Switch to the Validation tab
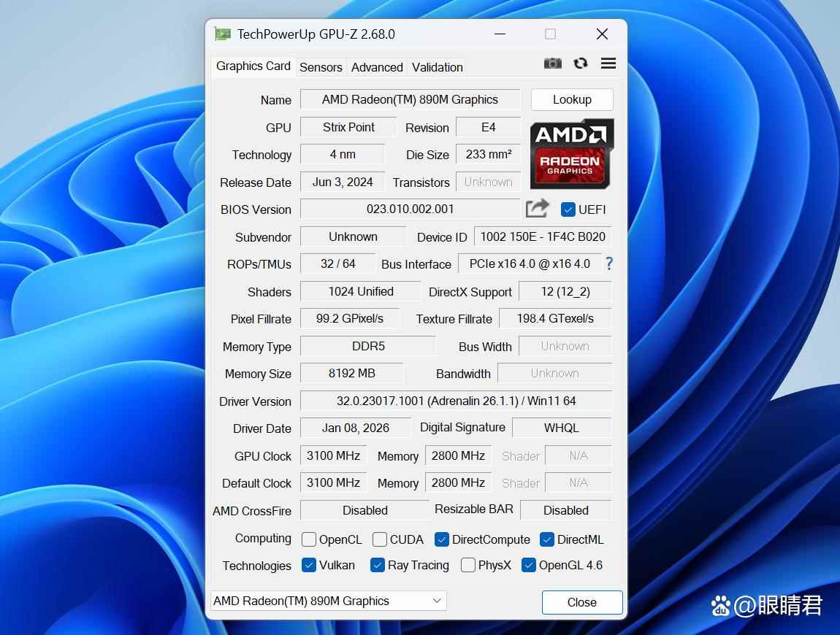840x635 pixels. (437, 67)
